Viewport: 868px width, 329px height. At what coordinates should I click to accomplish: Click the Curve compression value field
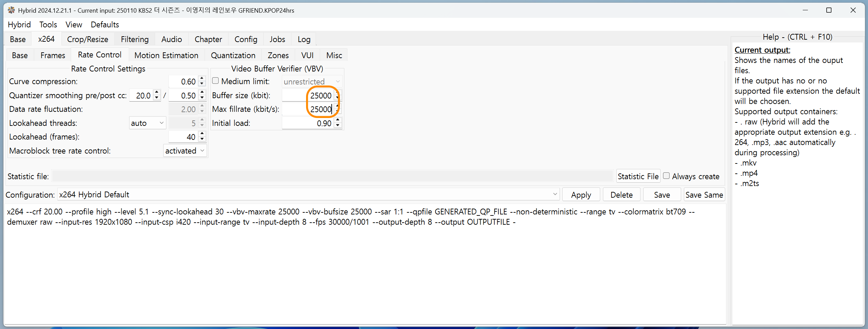[183, 81]
